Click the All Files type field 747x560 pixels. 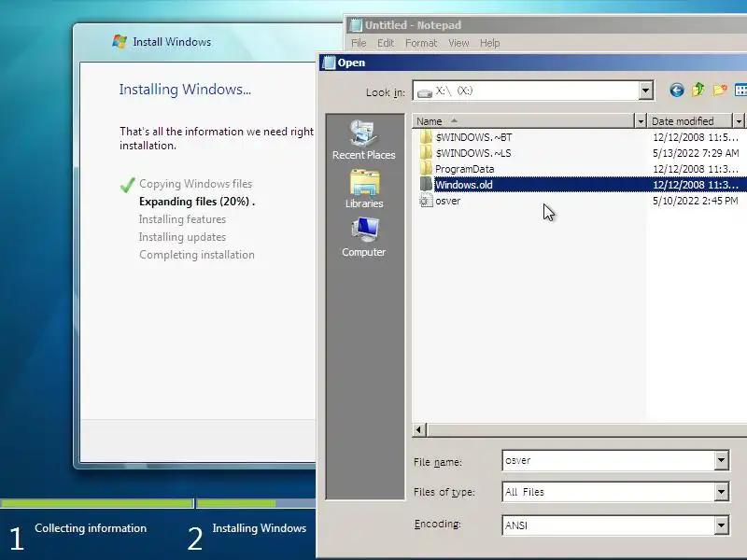[609, 492]
